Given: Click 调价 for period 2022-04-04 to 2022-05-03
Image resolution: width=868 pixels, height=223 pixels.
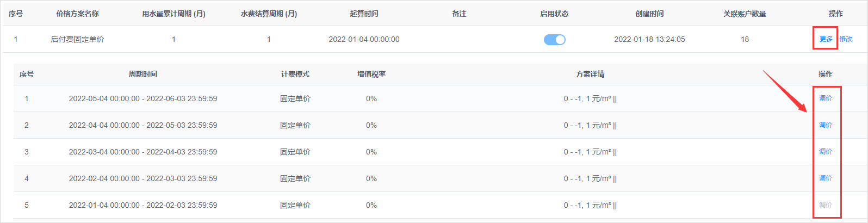Looking at the screenshot, I should coord(826,125).
